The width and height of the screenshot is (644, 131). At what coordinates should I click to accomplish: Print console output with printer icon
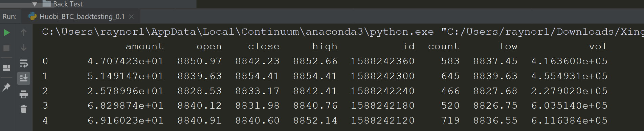(24, 94)
